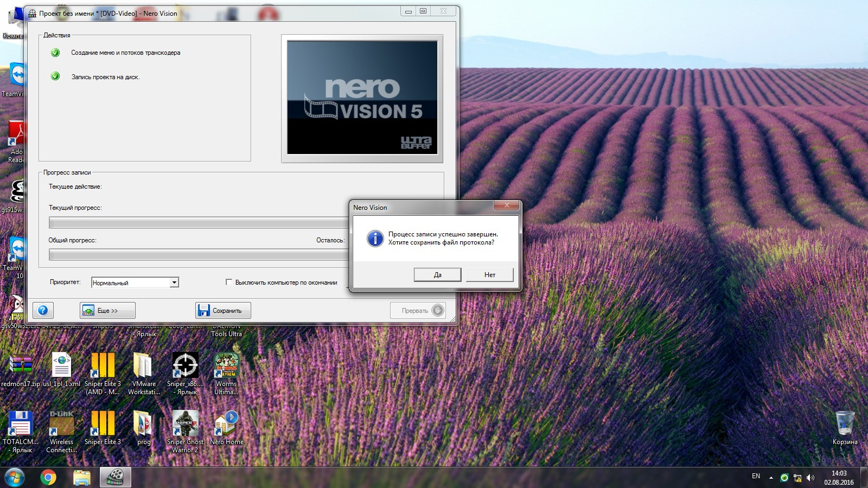
Task: Click the blue info icon in dialog
Action: point(375,239)
